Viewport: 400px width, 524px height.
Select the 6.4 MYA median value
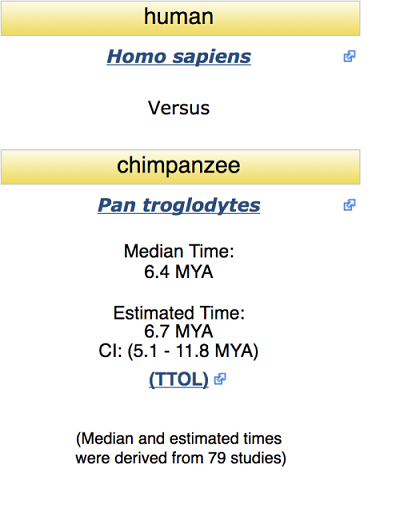coord(179,271)
